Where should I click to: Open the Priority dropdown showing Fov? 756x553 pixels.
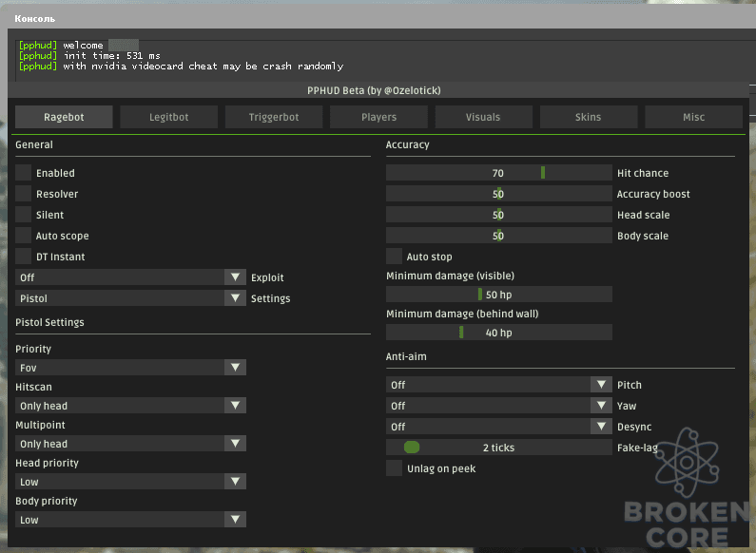pyautogui.click(x=130, y=368)
